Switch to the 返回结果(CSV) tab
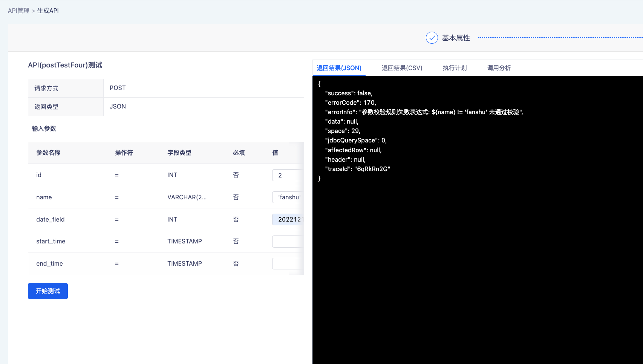This screenshot has height=364, width=643. tap(402, 68)
